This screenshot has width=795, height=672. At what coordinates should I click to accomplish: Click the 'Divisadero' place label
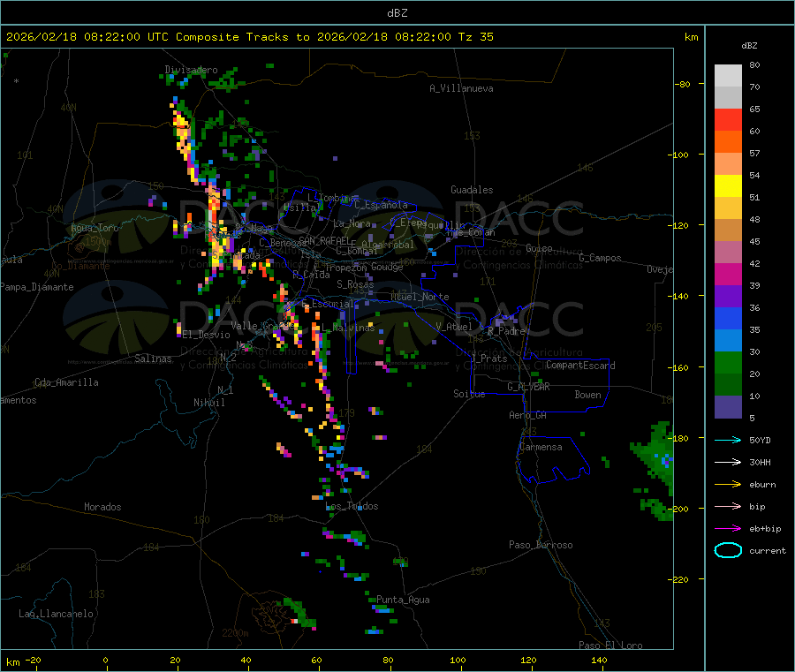[x=191, y=70]
